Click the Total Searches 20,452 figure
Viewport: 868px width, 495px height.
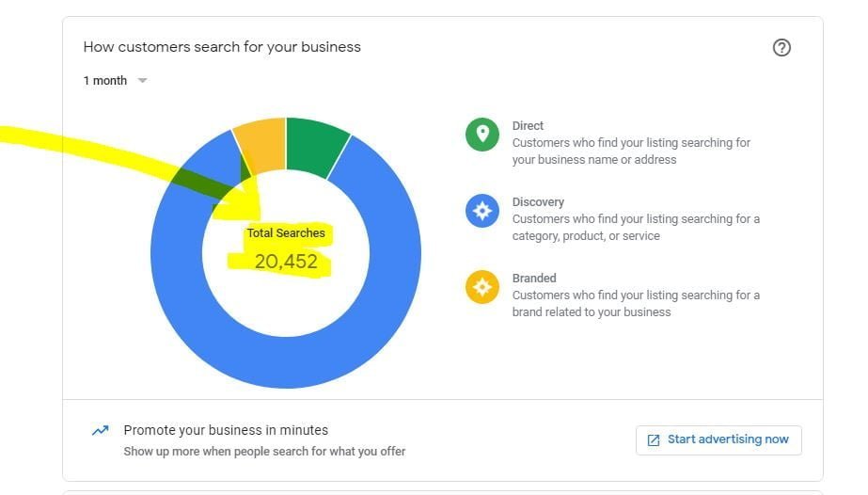pos(286,262)
